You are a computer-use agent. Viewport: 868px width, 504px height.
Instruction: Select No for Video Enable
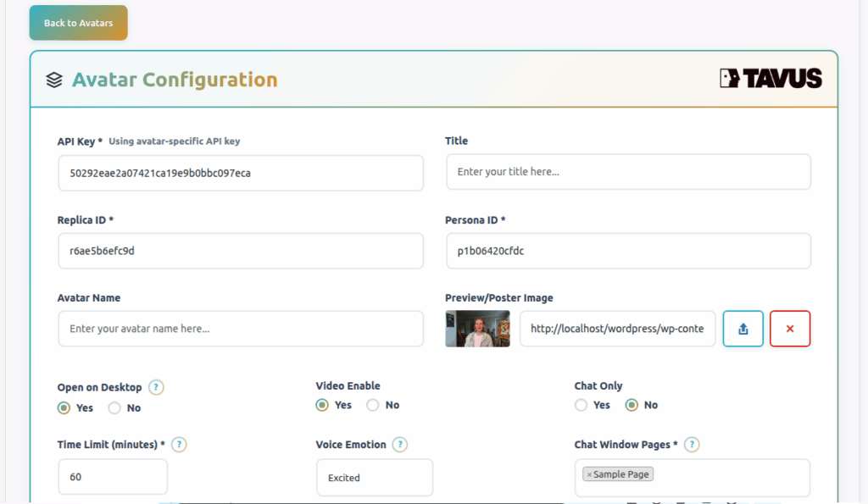(373, 405)
